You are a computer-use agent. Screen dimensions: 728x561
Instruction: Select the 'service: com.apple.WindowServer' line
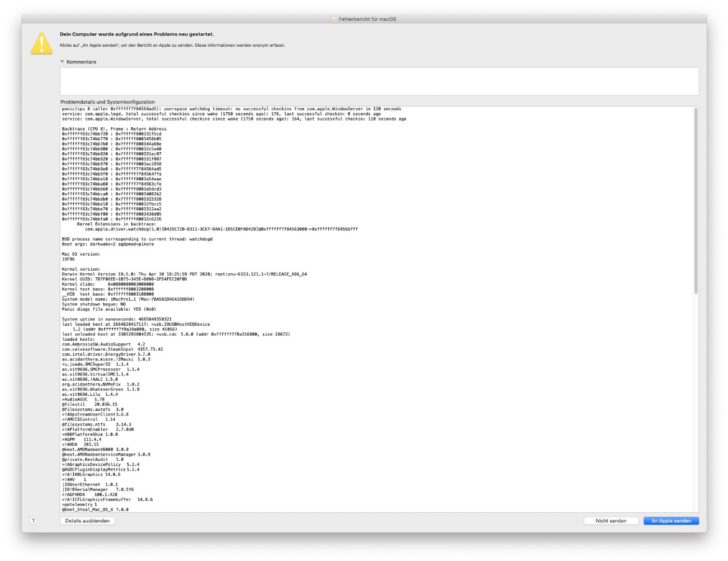234,119
